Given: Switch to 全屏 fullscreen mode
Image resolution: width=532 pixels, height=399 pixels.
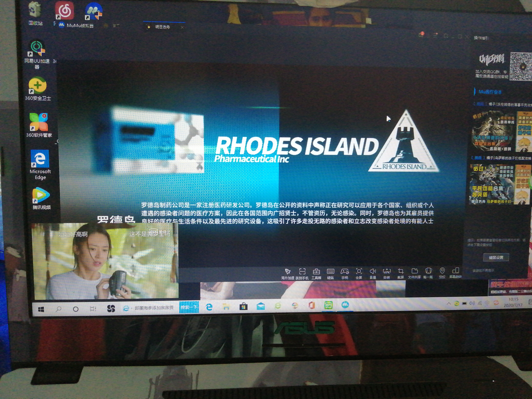Looking at the screenshot, I should click(359, 274).
